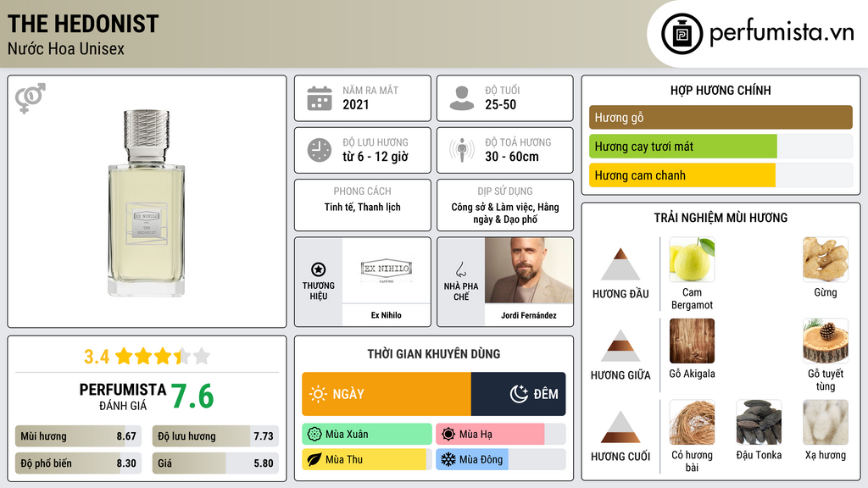The height and width of the screenshot is (488, 868).
Task: Click the middle-notes pyramid icon Hương Giữa
Action: [x=620, y=346]
